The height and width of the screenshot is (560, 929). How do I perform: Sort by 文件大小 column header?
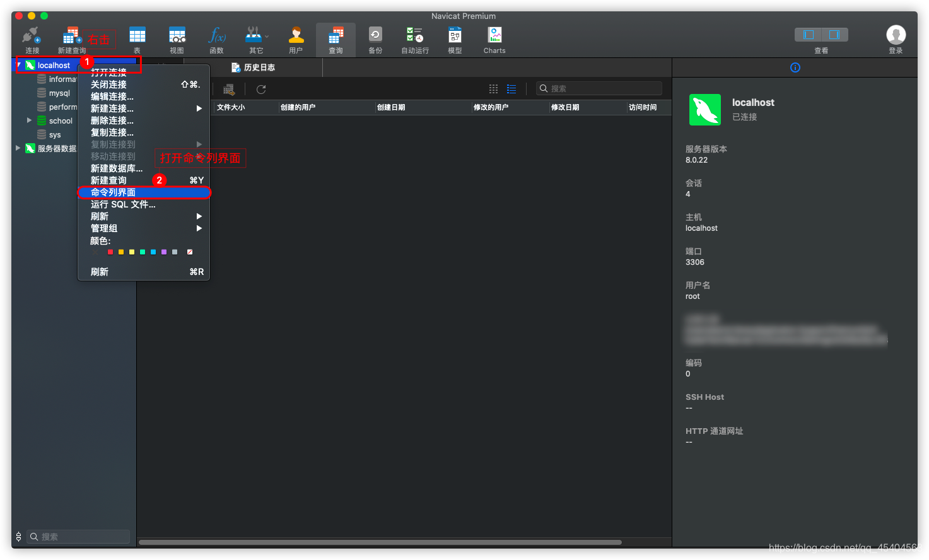[231, 107]
